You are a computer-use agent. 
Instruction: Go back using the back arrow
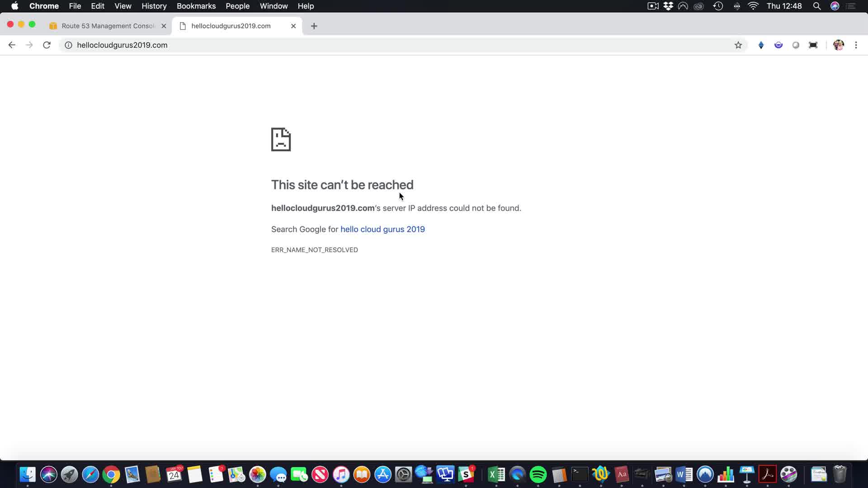12,45
